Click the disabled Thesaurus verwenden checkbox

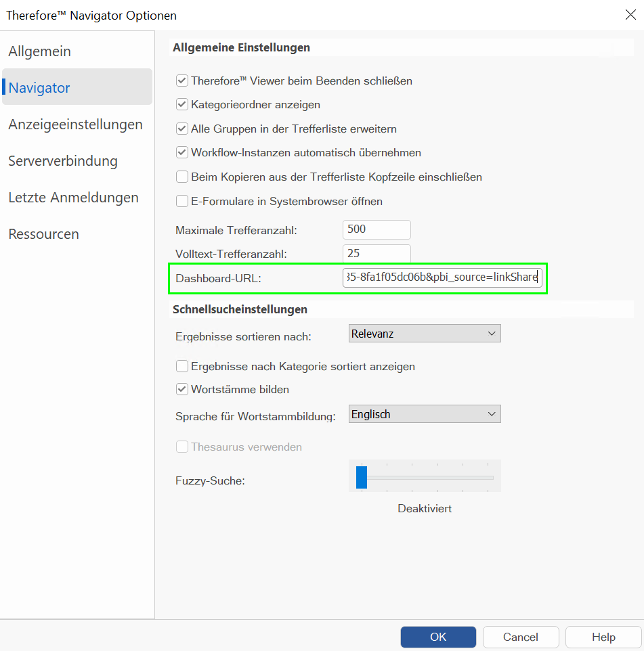click(182, 447)
